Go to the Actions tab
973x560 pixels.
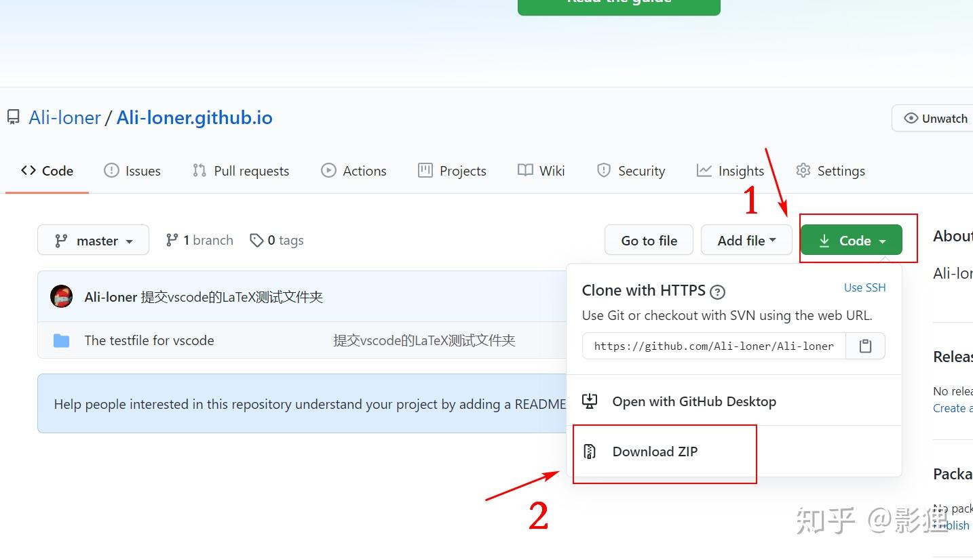click(x=354, y=171)
